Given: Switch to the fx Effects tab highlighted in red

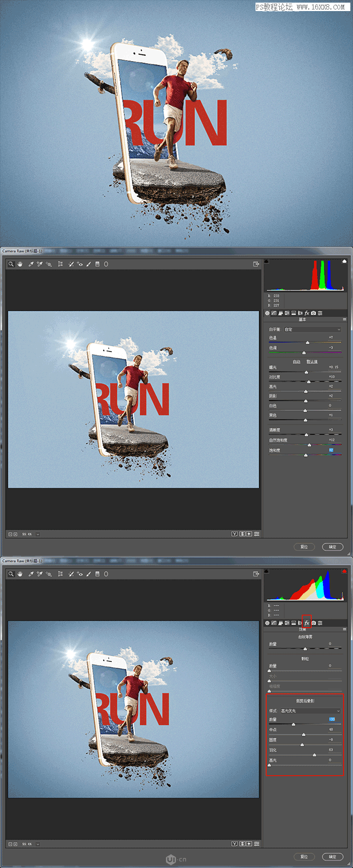Looking at the screenshot, I should click(x=307, y=623).
